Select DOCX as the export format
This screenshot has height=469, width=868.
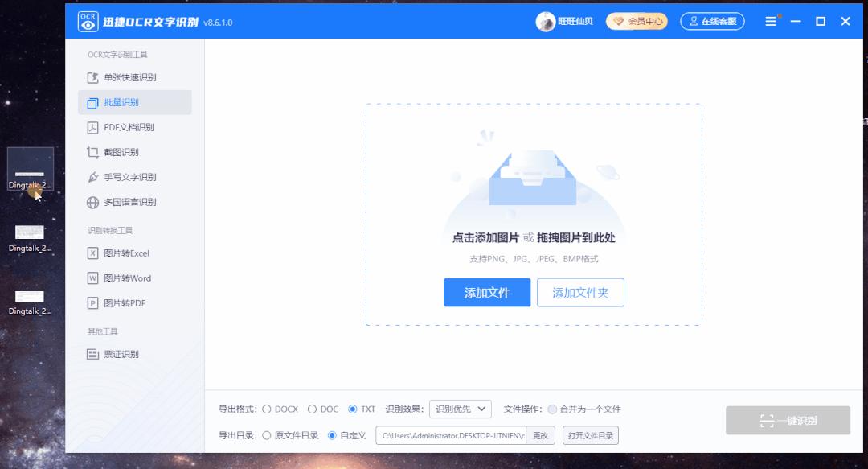pos(269,409)
